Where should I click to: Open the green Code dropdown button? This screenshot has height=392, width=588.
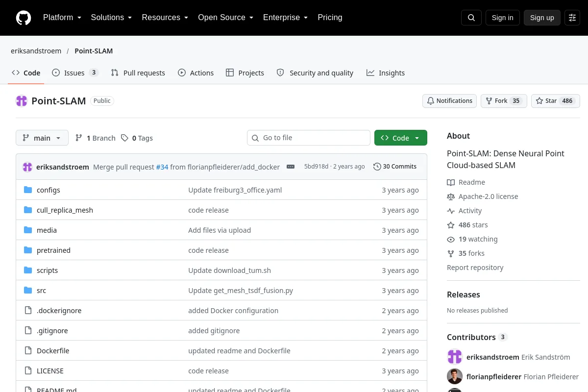(x=401, y=138)
